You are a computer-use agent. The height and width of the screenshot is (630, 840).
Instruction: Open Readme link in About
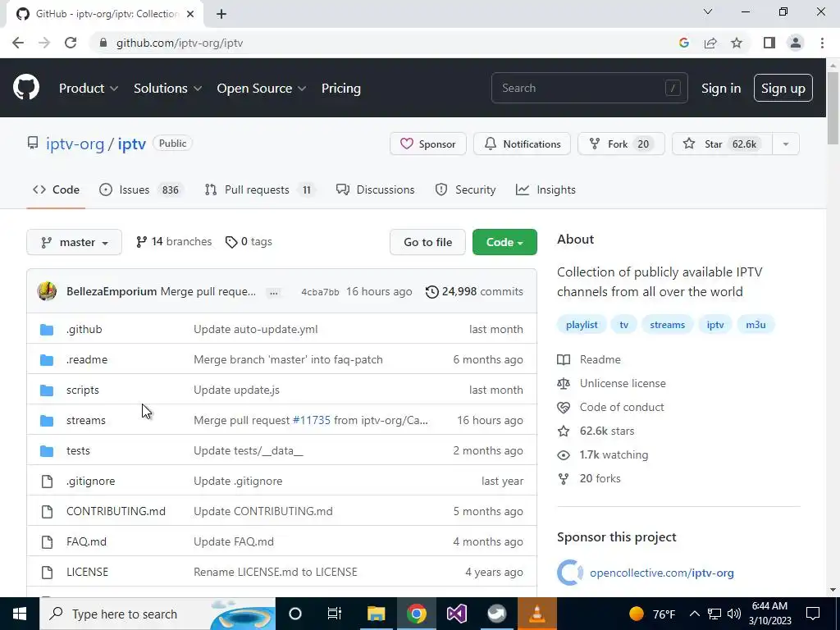(x=589, y=359)
